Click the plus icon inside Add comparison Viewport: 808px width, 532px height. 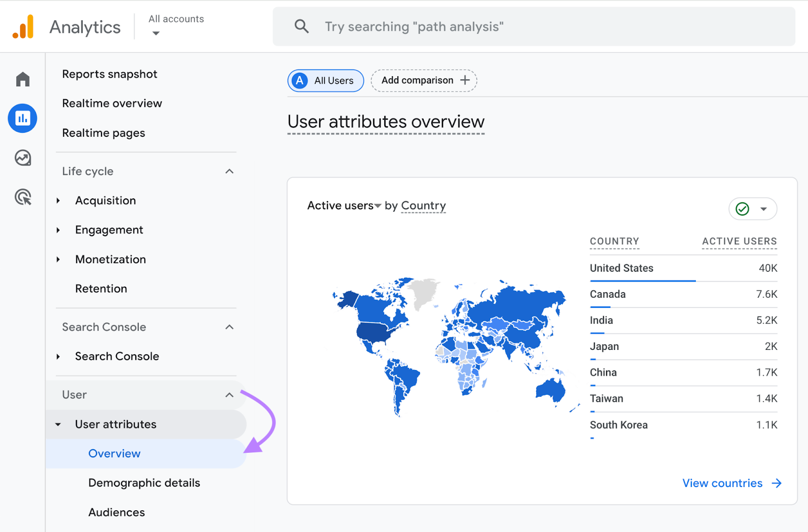click(x=464, y=80)
